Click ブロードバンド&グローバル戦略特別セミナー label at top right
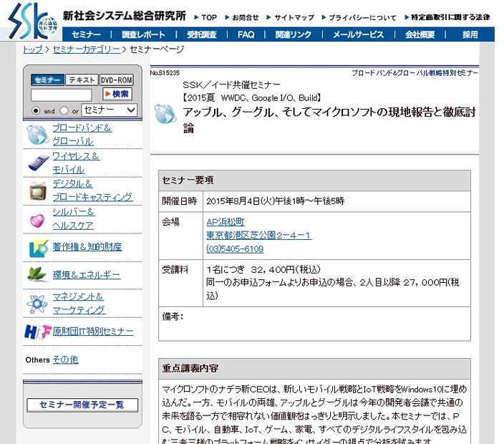Viewport: 504px width, 444px height. [415, 73]
